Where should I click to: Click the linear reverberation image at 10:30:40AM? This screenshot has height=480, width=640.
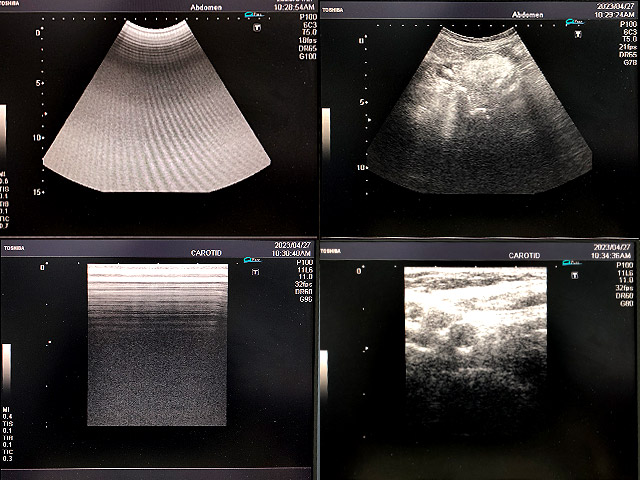[x=157, y=345]
